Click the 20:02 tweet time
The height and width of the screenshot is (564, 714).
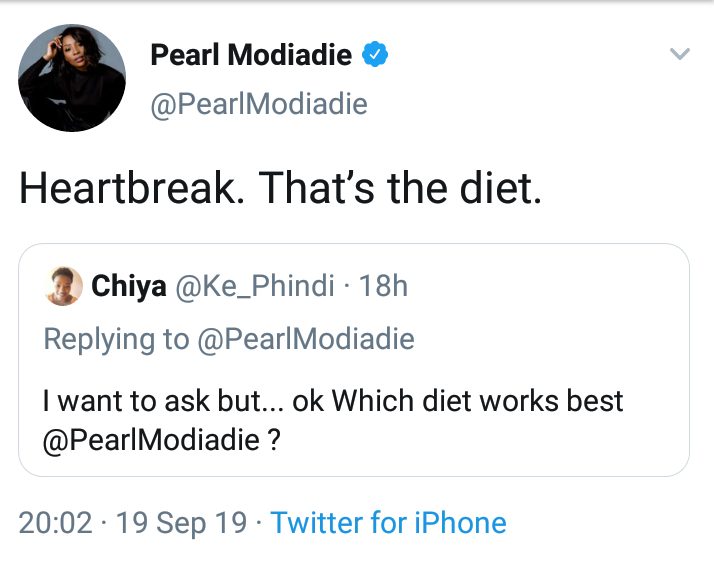click(55, 523)
